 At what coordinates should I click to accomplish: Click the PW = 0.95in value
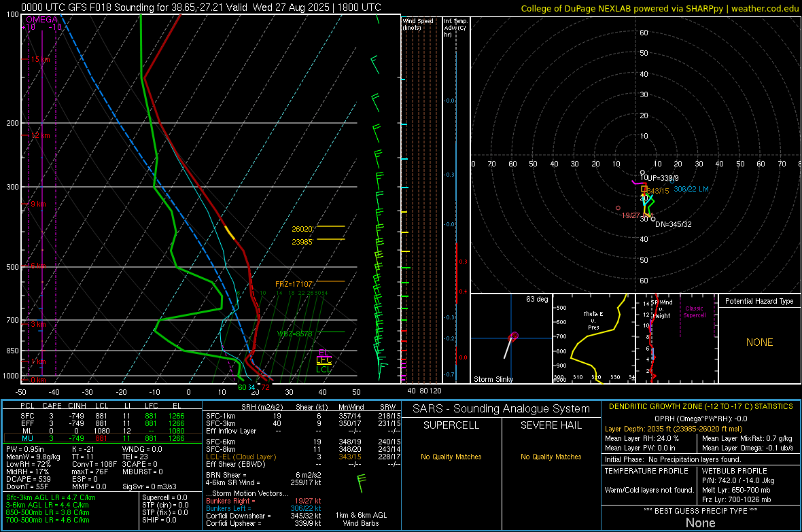coord(25,449)
